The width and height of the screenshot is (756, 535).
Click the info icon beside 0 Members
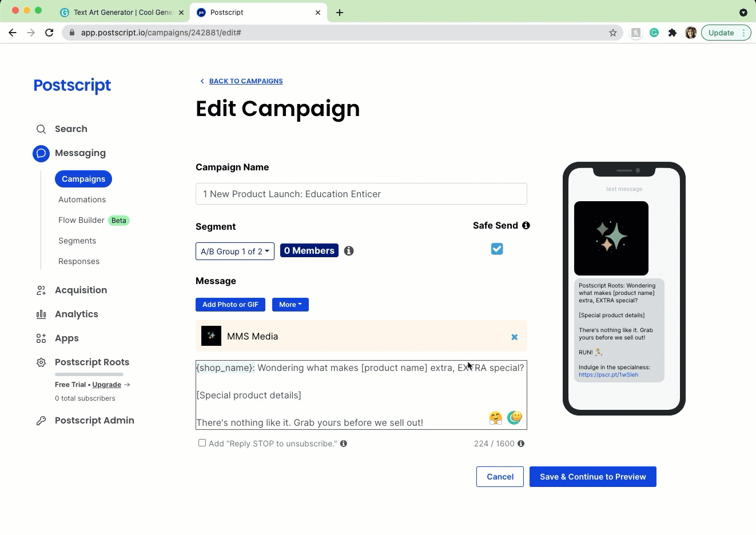(349, 251)
